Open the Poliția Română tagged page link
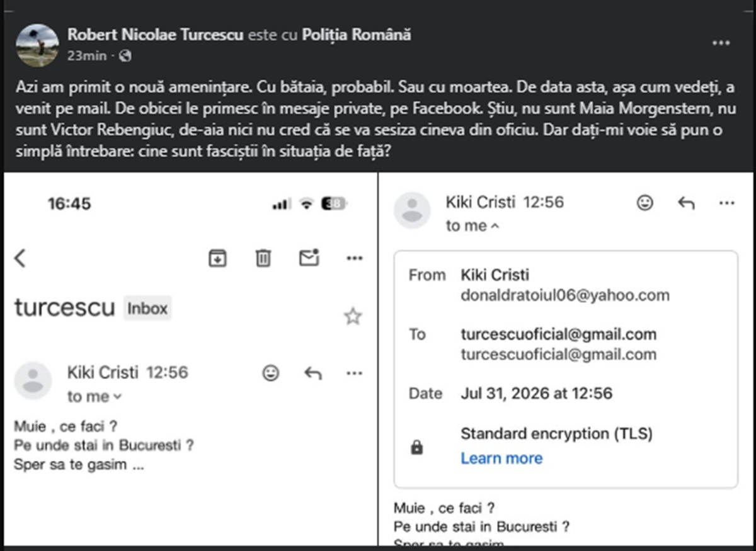Image resolution: width=756 pixels, height=551 pixels. point(357,35)
